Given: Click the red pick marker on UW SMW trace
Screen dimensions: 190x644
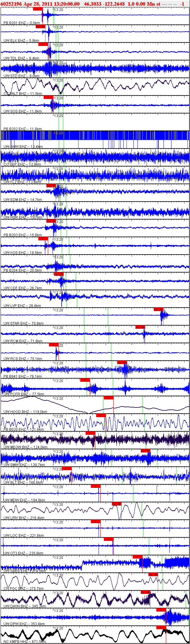Looking at the screenshot, I should [x=145, y=451].
